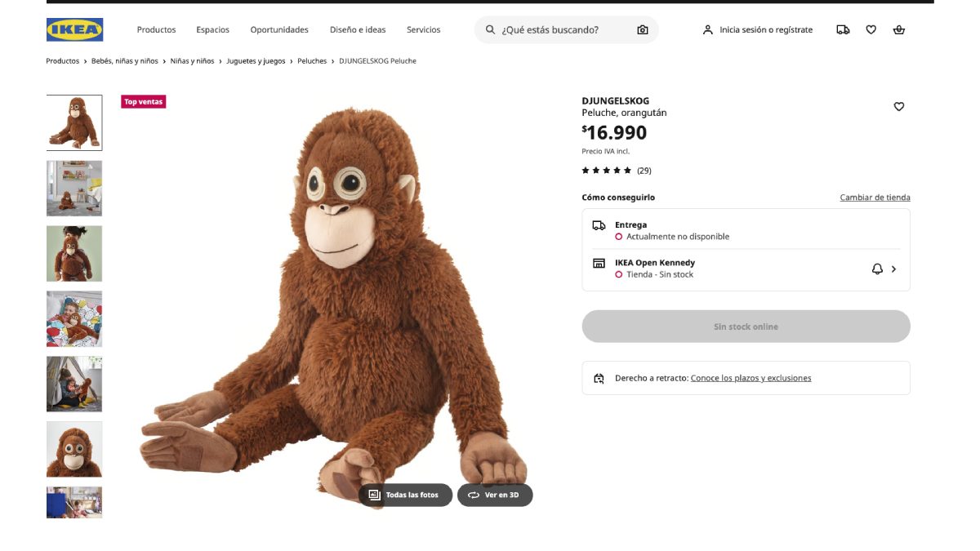Type in the ¿Qué estás buscando? search field

(x=563, y=30)
